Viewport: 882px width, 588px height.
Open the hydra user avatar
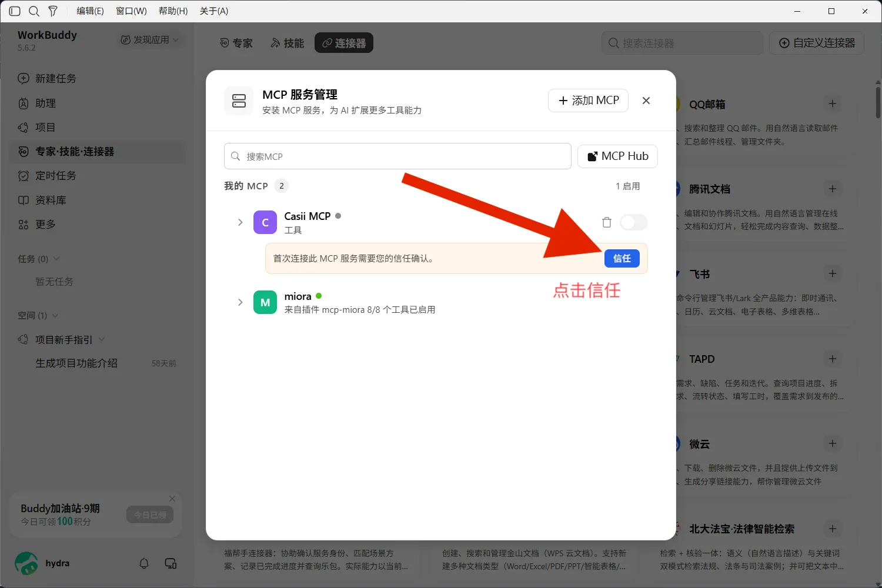26,563
